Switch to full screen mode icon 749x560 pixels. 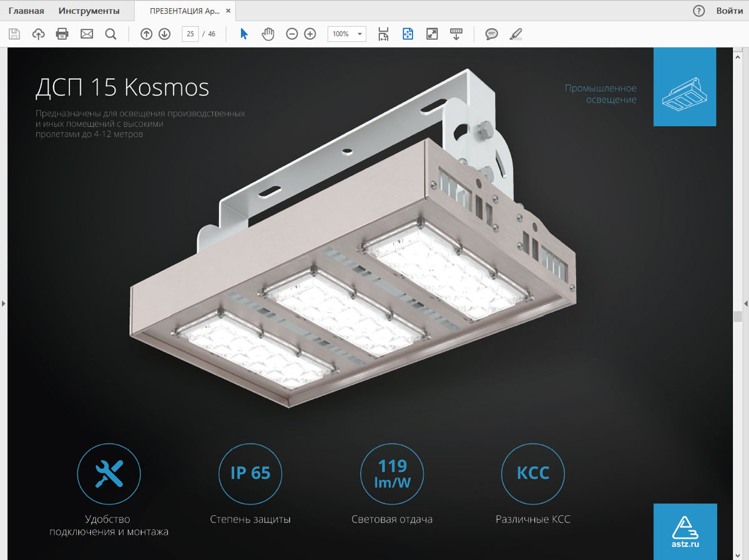(x=432, y=34)
